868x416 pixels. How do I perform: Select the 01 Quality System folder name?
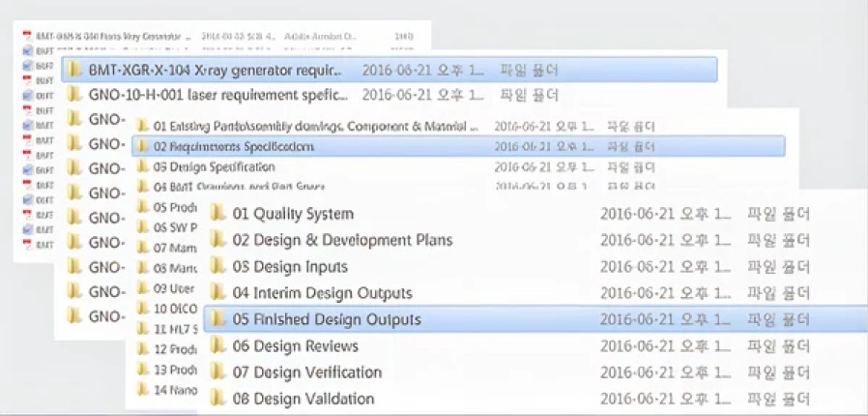293,214
